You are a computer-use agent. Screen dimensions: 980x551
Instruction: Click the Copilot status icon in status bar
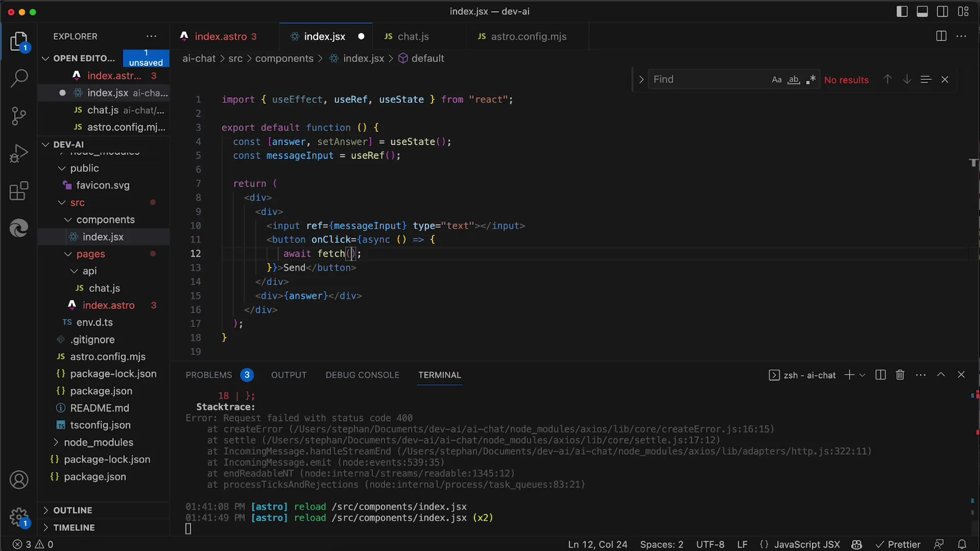857,544
